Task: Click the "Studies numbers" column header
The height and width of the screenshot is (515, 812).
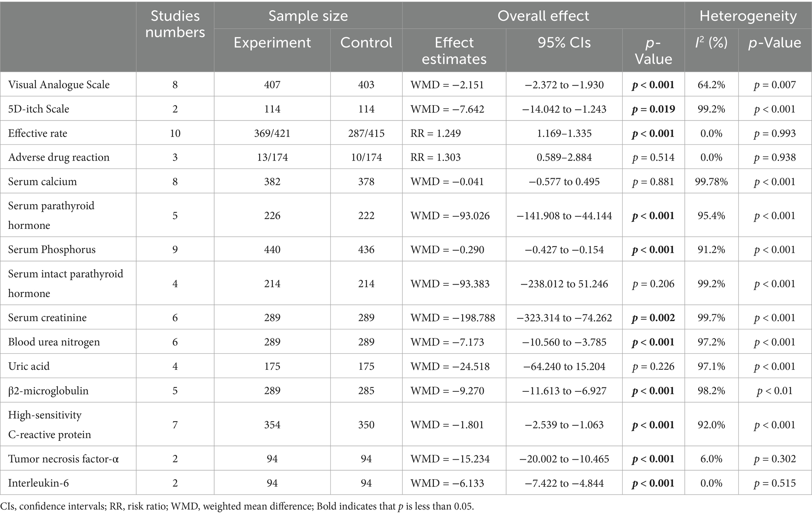Action: [175, 24]
